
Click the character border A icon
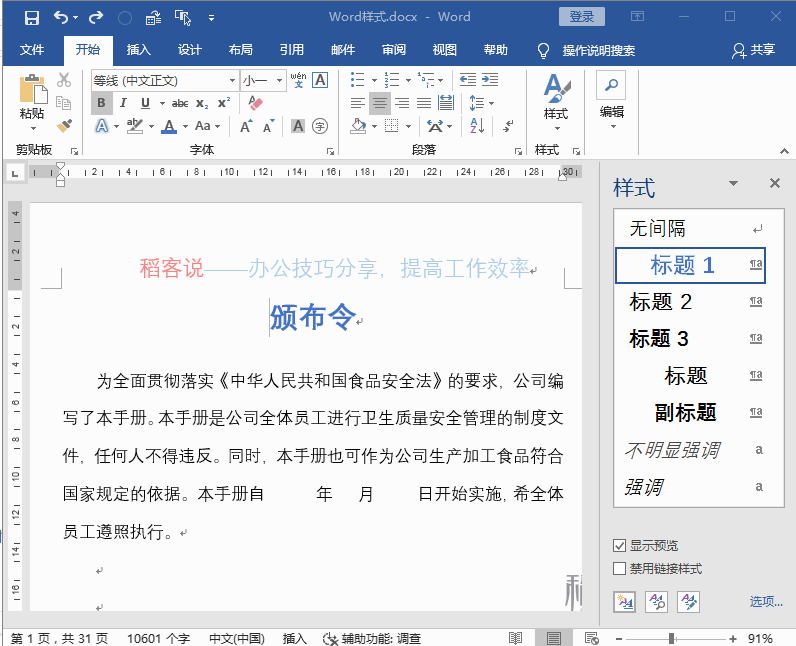(320, 80)
